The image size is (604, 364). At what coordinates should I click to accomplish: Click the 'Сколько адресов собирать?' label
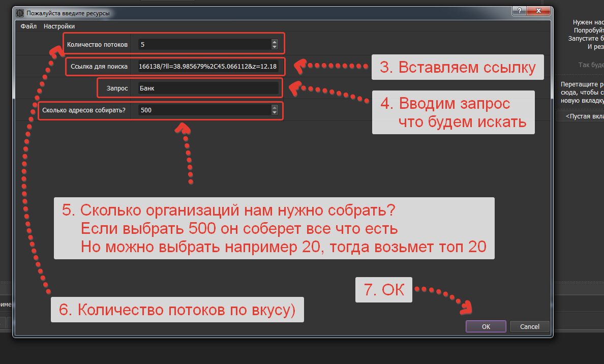coord(84,110)
